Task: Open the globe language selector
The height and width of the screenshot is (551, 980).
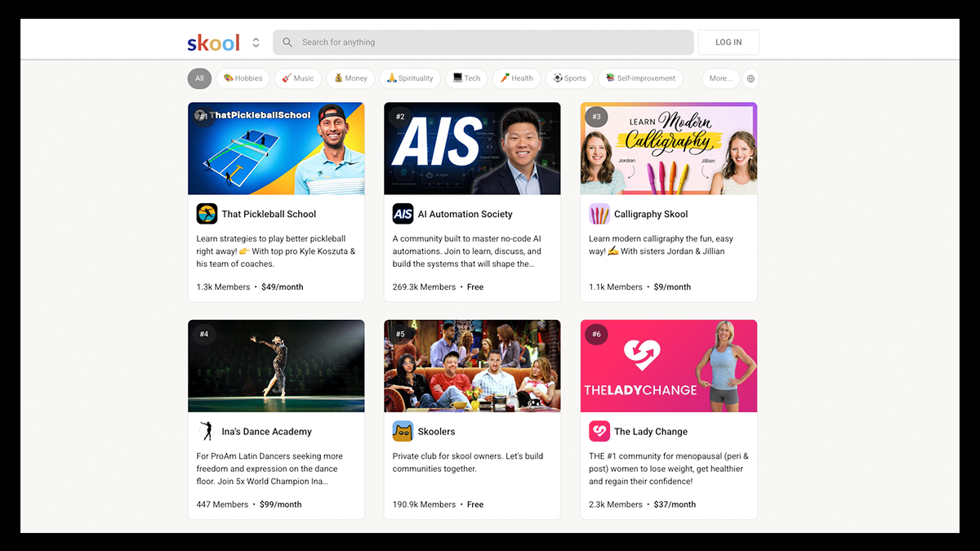Action: [751, 78]
